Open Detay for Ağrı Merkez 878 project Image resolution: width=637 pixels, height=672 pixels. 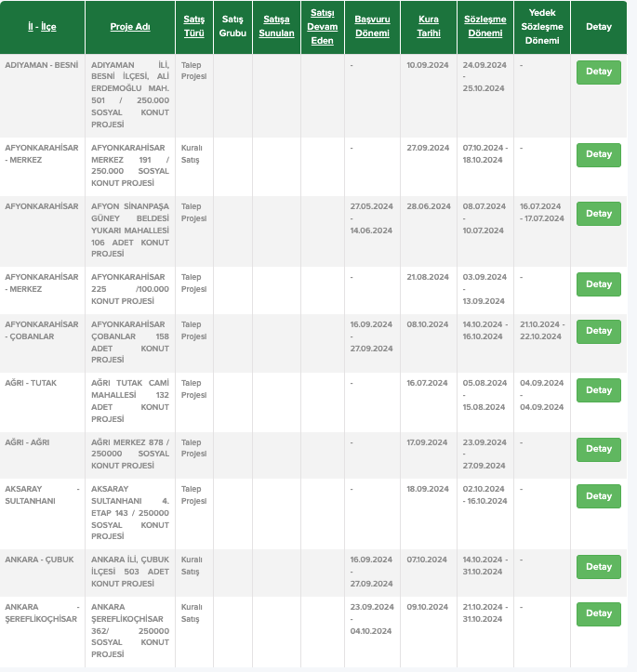coord(599,450)
